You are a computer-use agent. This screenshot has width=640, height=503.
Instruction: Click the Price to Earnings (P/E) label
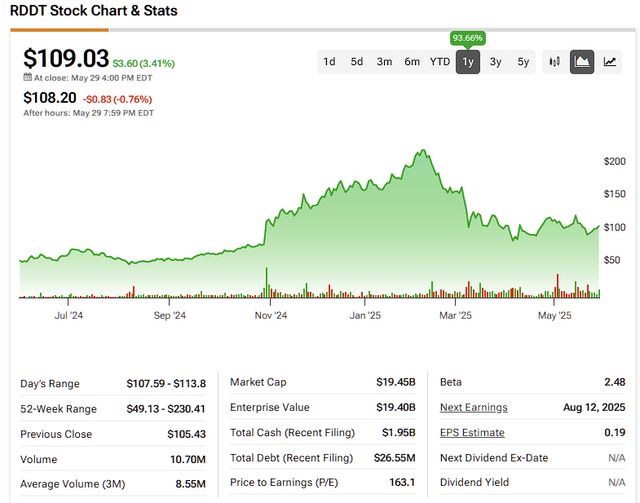(x=284, y=482)
